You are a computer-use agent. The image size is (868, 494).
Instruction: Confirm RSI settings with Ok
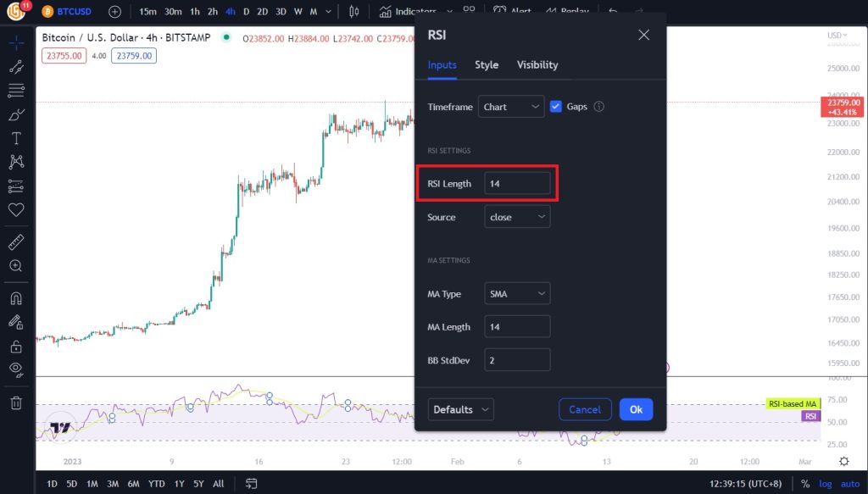[636, 409]
